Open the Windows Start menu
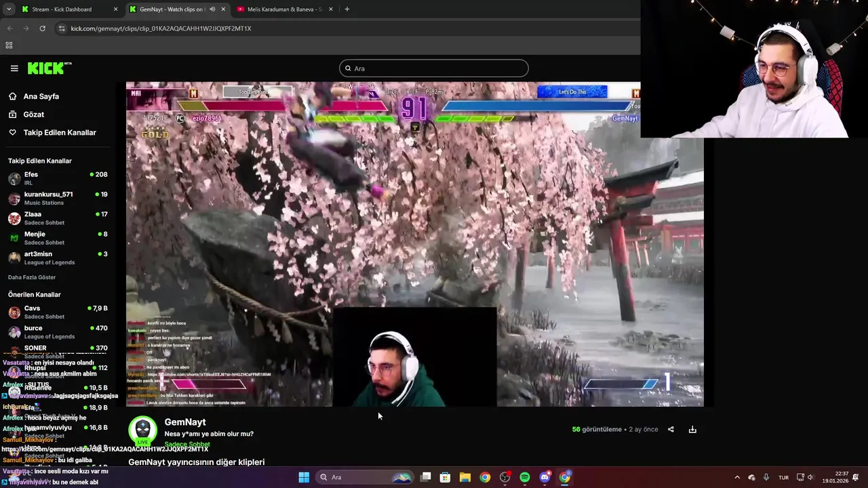The image size is (868, 488). click(x=304, y=477)
